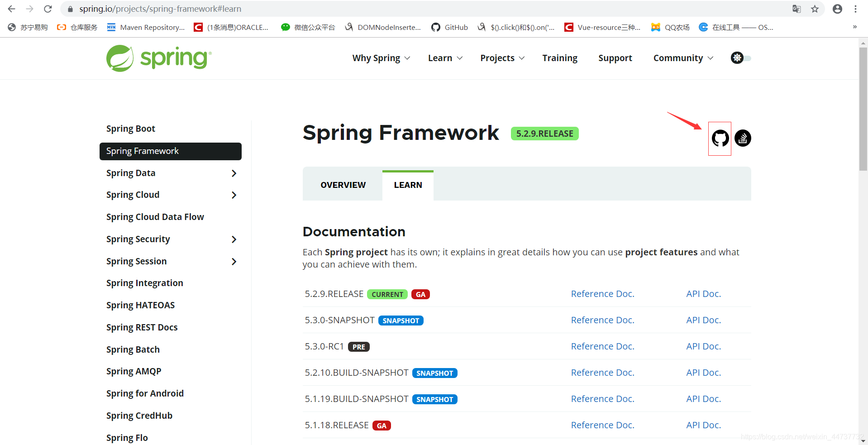868x445 pixels.
Task: Open DOMNodeInserted bookmark
Action: (x=382, y=27)
